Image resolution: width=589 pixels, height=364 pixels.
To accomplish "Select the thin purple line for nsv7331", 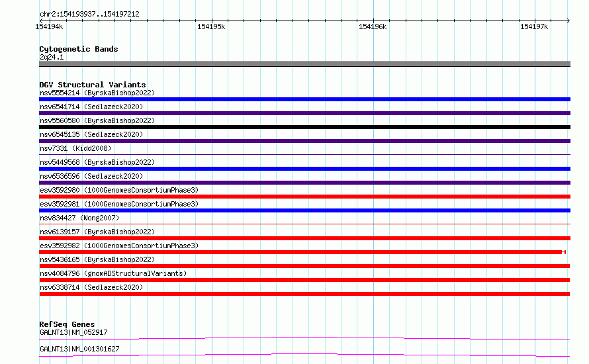I will [x=304, y=154].
